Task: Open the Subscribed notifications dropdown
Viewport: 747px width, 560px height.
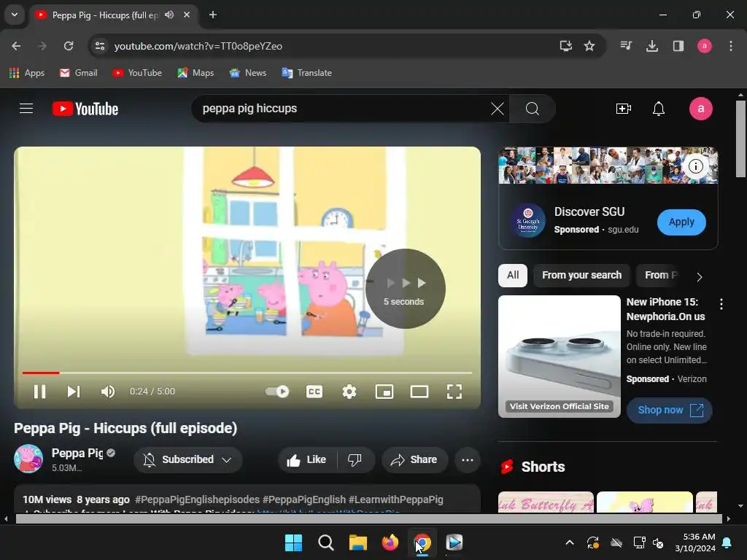Action: pyautogui.click(x=188, y=459)
